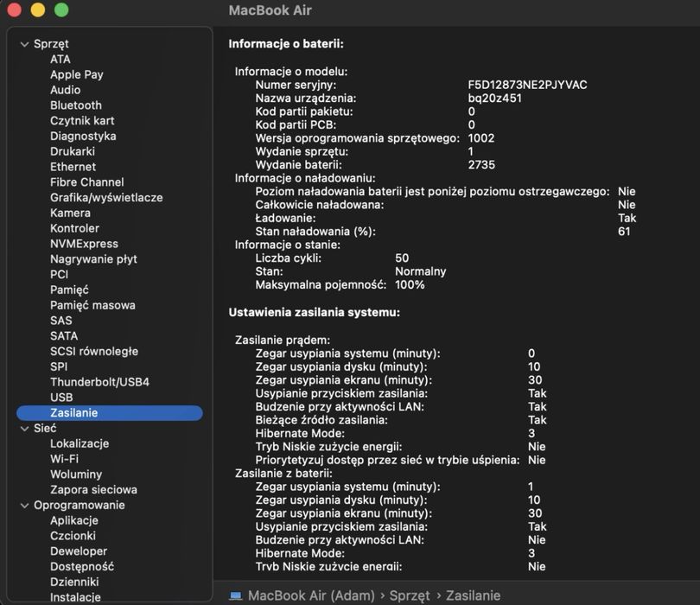Viewport: 700px width, 605px height.
Task: Click the Informacje o baterii heading
Action: (286, 44)
